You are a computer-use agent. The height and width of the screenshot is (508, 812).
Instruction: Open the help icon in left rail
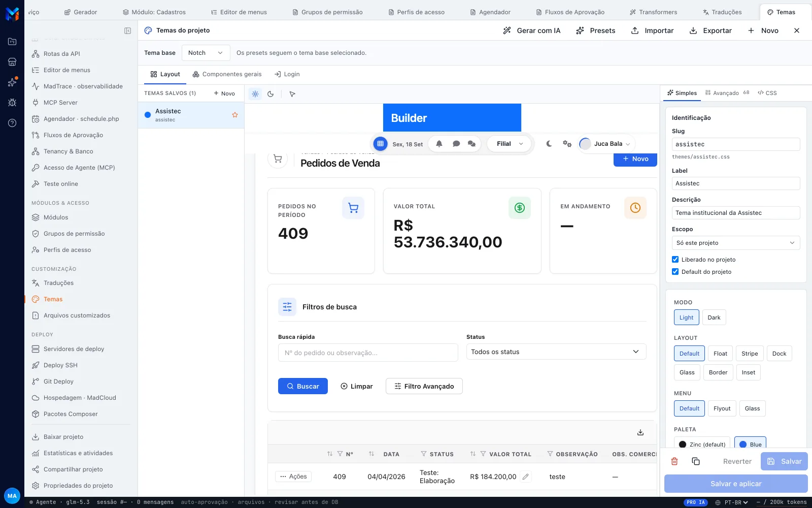[x=12, y=123]
